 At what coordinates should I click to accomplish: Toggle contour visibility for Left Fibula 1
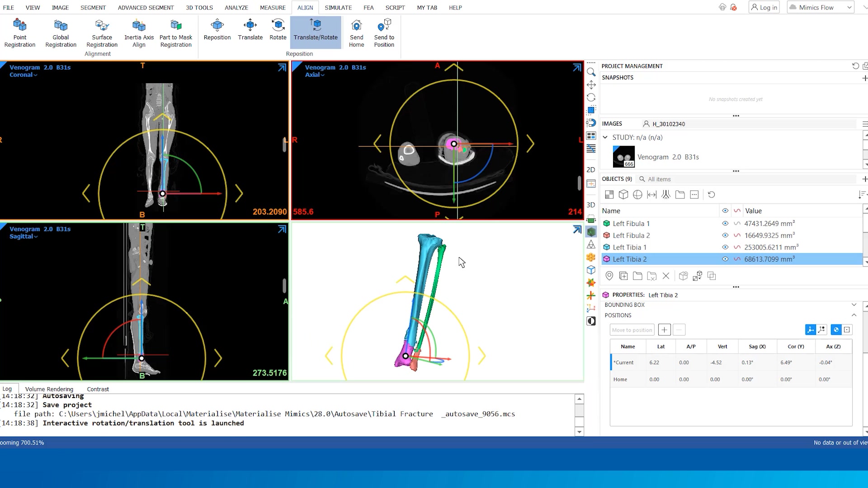click(737, 224)
